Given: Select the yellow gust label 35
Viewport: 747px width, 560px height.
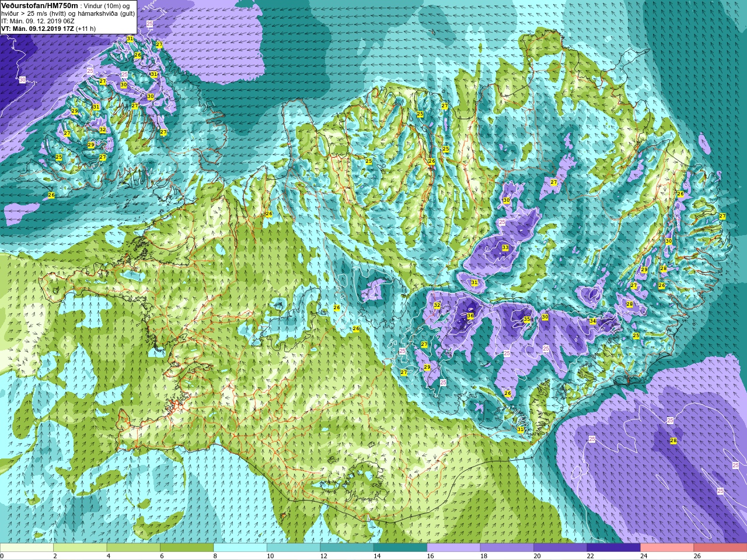Looking at the screenshot, I should click(x=527, y=319).
